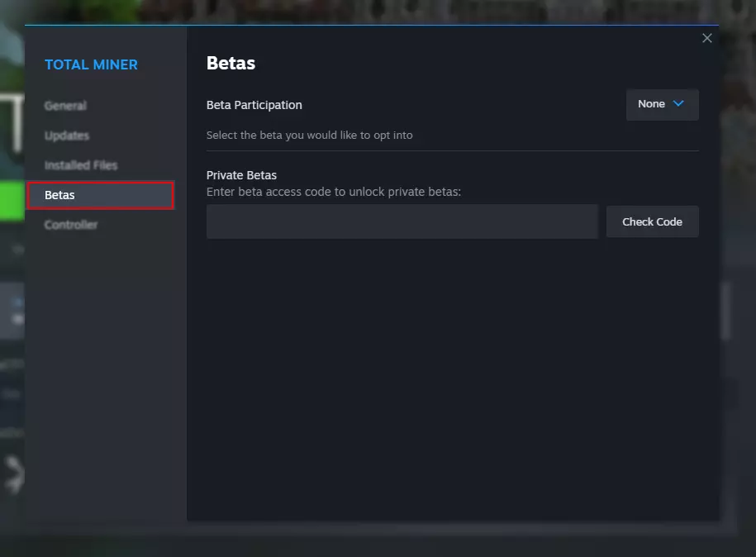Click the Betas page heading
This screenshot has width=756, height=557.
pos(231,63)
